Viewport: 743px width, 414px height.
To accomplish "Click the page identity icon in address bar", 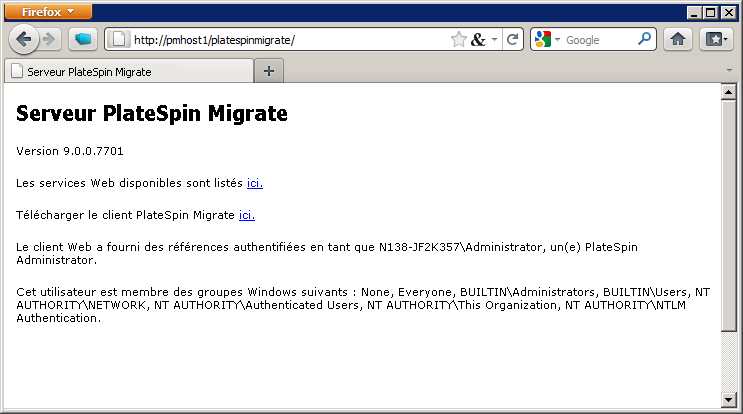I will [x=119, y=39].
